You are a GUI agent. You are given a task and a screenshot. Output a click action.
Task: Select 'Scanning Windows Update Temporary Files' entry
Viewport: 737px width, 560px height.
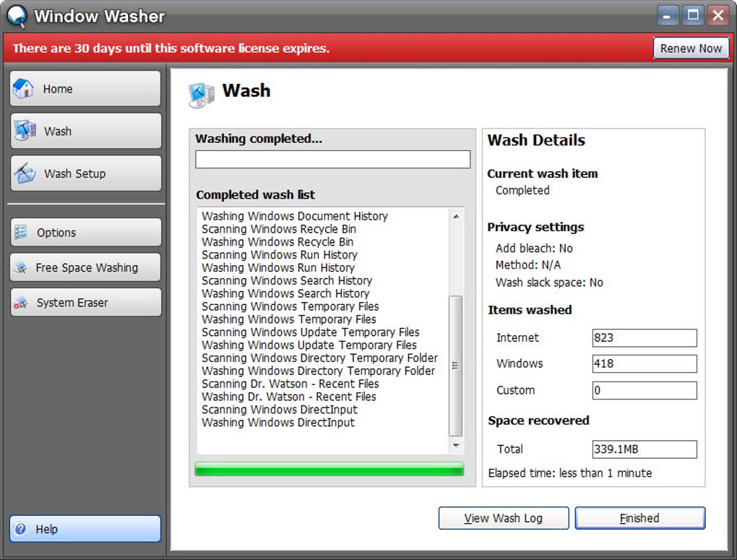pyautogui.click(x=310, y=332)
